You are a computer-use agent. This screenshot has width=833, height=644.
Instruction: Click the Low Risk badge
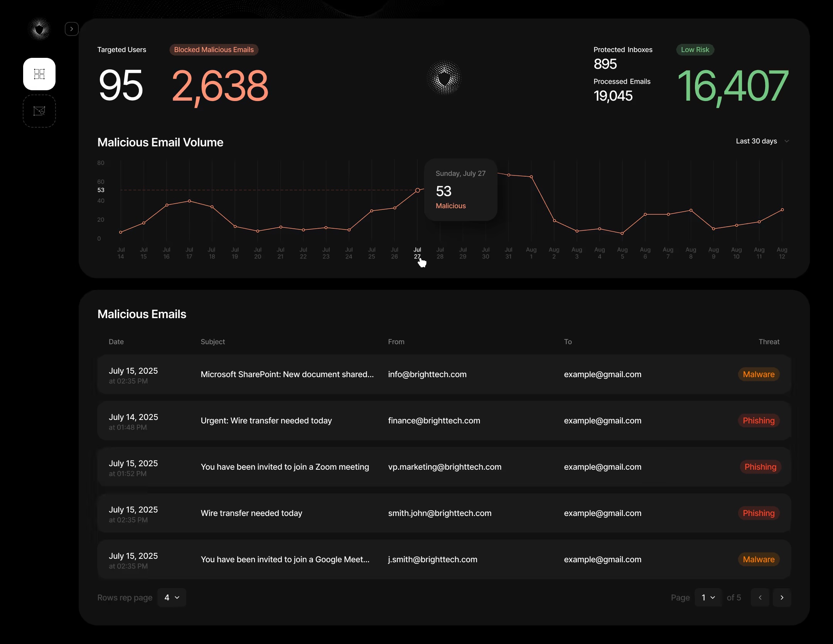(695, 50)
